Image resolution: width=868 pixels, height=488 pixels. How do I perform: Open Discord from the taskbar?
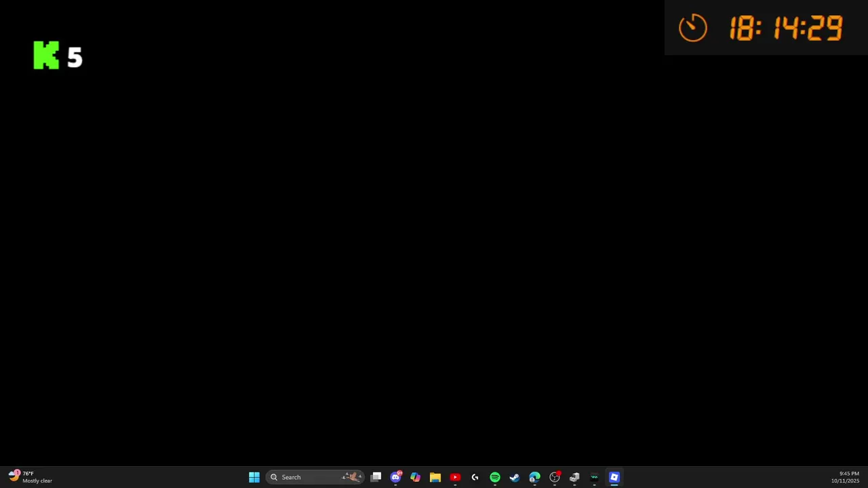[396, 477]
